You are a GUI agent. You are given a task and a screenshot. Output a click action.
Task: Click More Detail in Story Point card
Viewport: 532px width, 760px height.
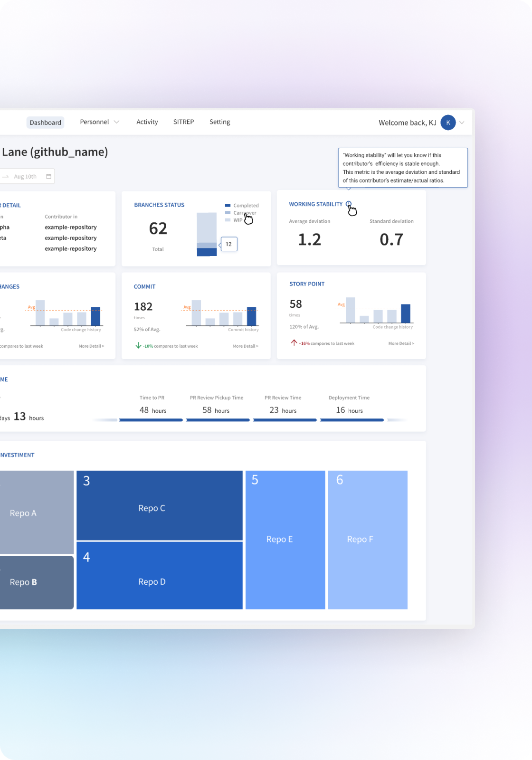click(x=401, y=343)
